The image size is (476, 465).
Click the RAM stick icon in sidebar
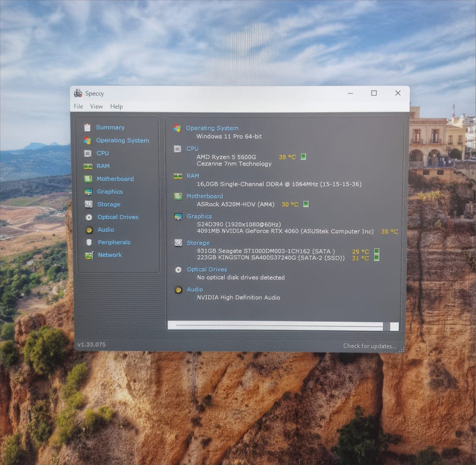click(x=88, y=167)
